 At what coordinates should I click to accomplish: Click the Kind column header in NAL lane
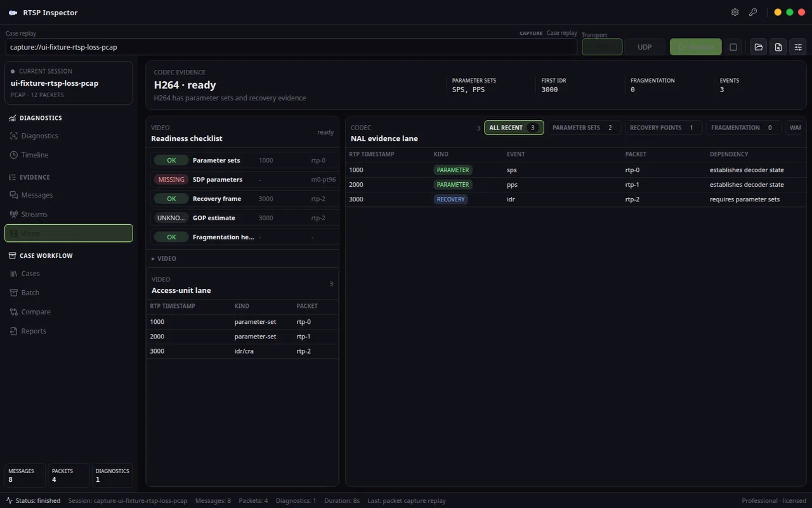pos(440,154)
